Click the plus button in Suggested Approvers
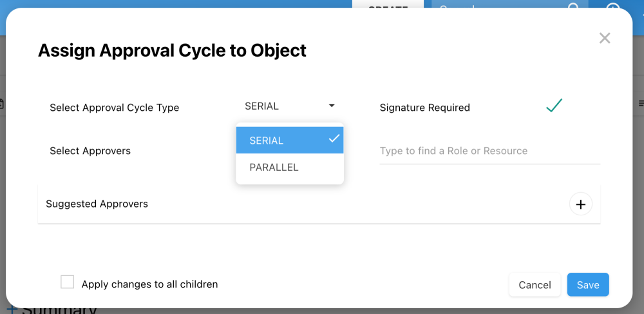The height and width of the screenshot is (314, 644). coord(580,204)
